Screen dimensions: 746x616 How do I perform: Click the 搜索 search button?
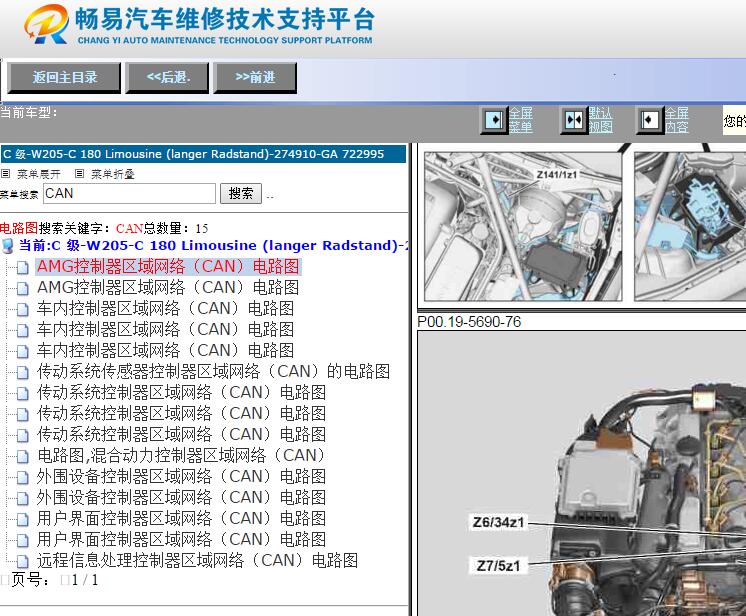pos(241,194)
